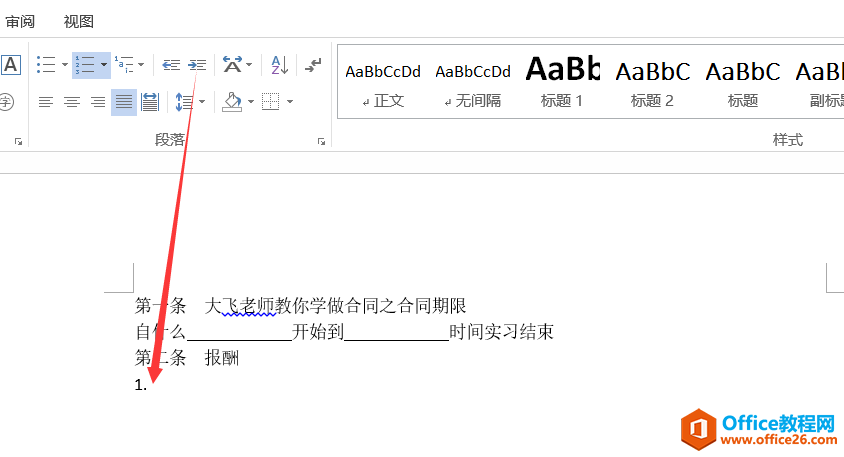This screenshot has height=457, width=844.
Task: Toggle the numbered list button
Action: click(x=85, y=65)
